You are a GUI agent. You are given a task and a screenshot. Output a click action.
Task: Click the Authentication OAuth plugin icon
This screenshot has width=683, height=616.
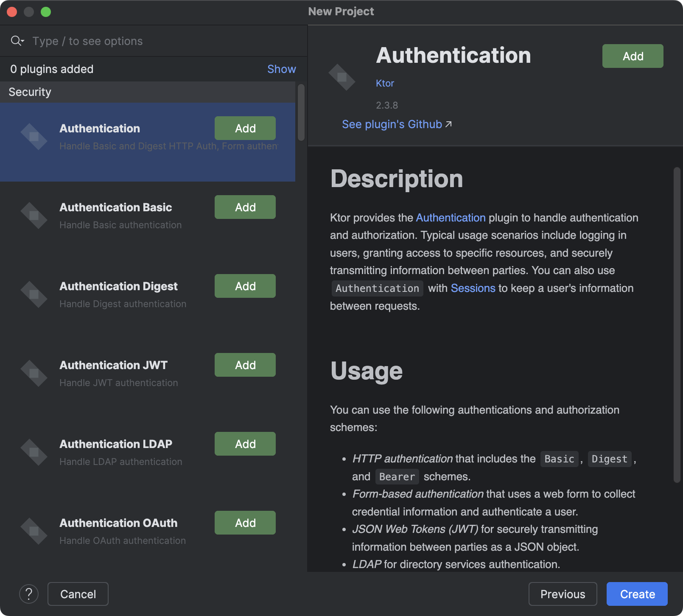point(34,531)
